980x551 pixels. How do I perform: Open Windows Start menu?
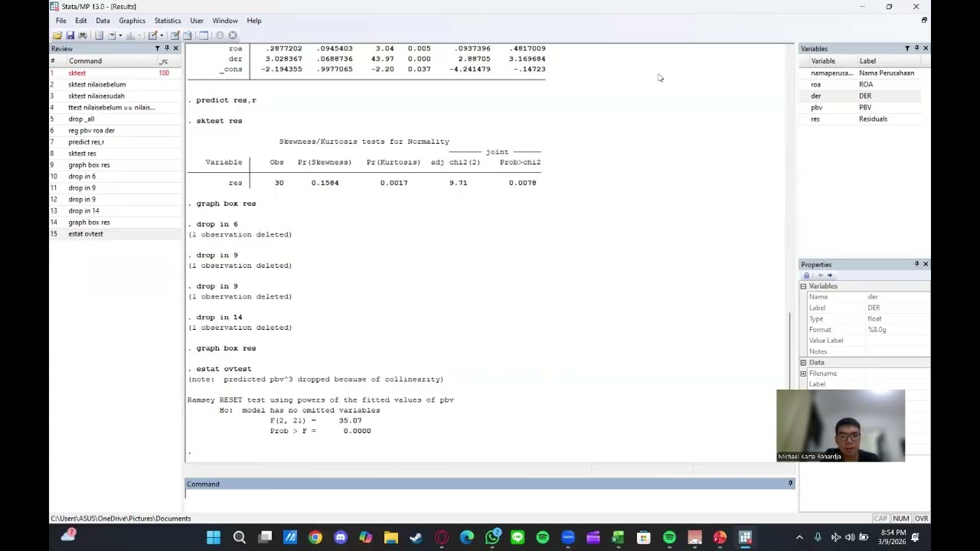tap(214, 537)
